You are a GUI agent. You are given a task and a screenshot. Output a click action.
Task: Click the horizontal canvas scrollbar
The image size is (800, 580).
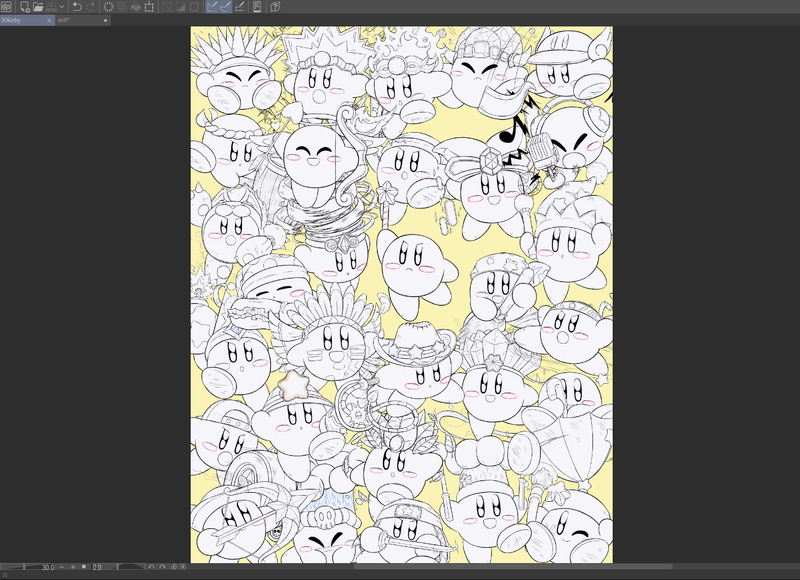(513, 566)
